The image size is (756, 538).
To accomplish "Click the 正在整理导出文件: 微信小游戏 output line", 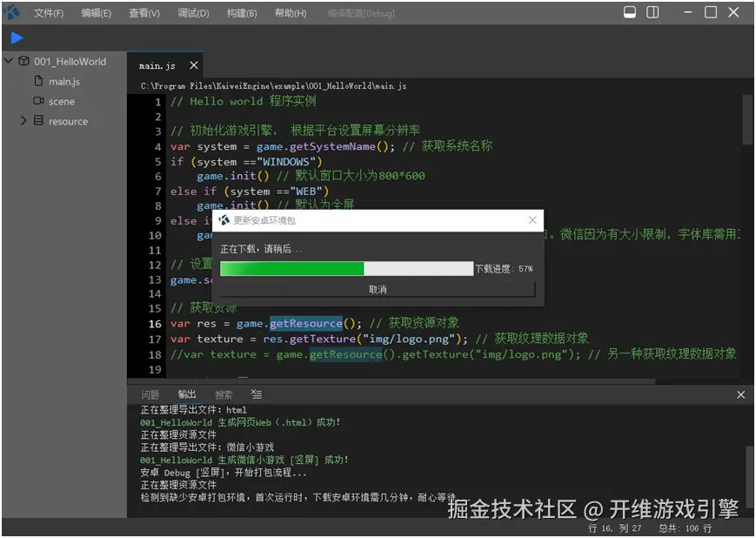I will pyautogui.click(x=207, y=447).
